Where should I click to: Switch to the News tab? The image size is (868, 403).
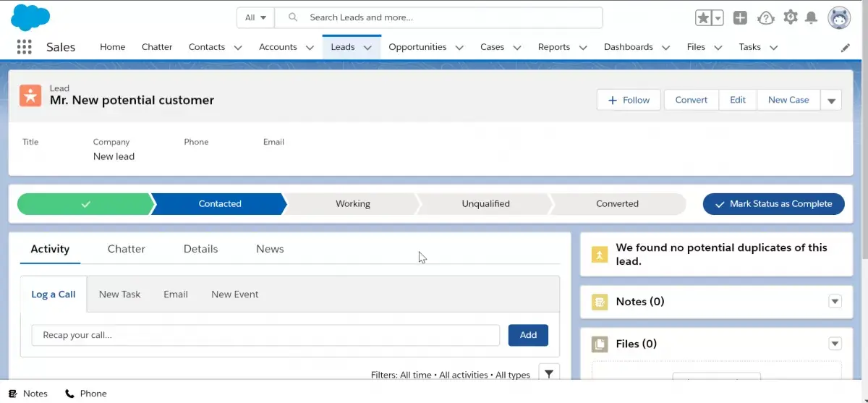[x=270, y=249]
